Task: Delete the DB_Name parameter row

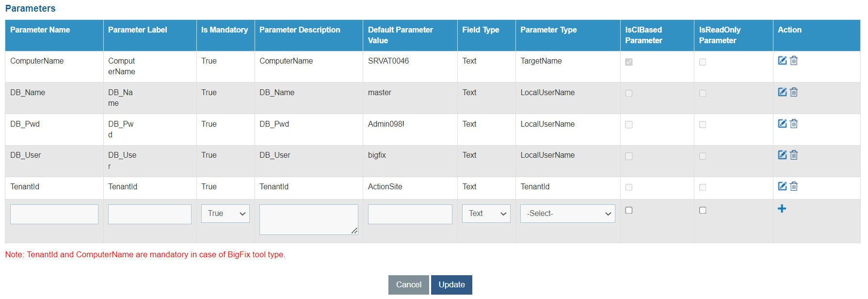Action: point(794,92)
